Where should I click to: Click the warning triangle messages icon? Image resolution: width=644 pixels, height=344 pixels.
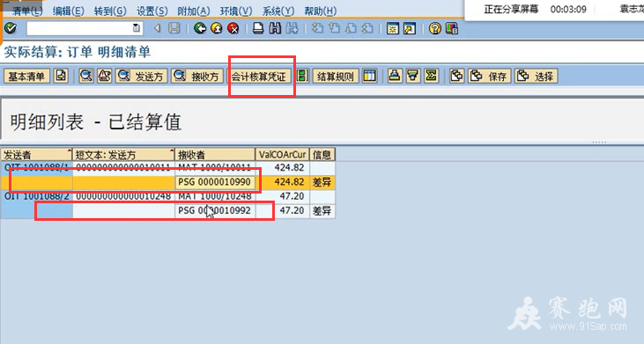point(104,77)
